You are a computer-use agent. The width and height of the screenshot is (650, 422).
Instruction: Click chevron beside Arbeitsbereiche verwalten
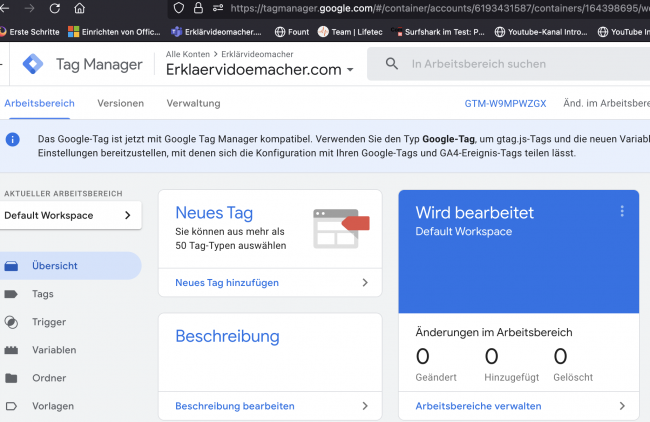point(622,406)
